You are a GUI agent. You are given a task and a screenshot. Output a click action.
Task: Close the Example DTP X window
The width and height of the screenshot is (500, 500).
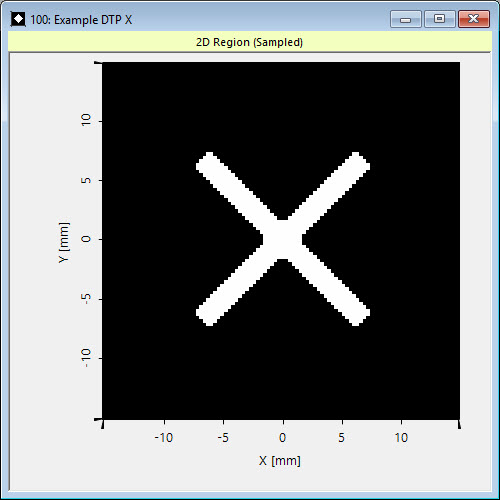pos(474,19)
